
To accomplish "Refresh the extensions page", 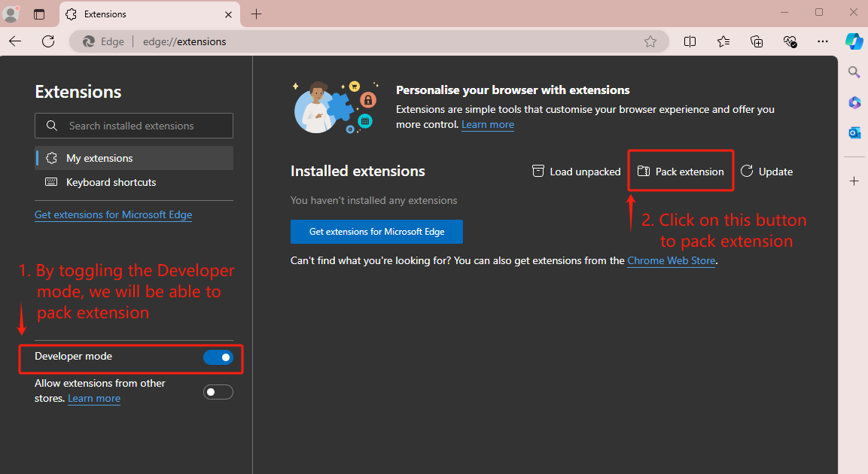I will point(48,41).
